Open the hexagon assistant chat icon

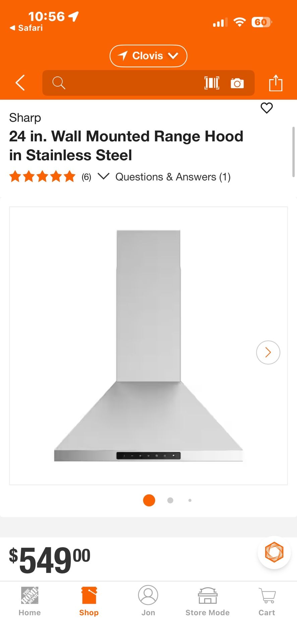click(274, 552)
